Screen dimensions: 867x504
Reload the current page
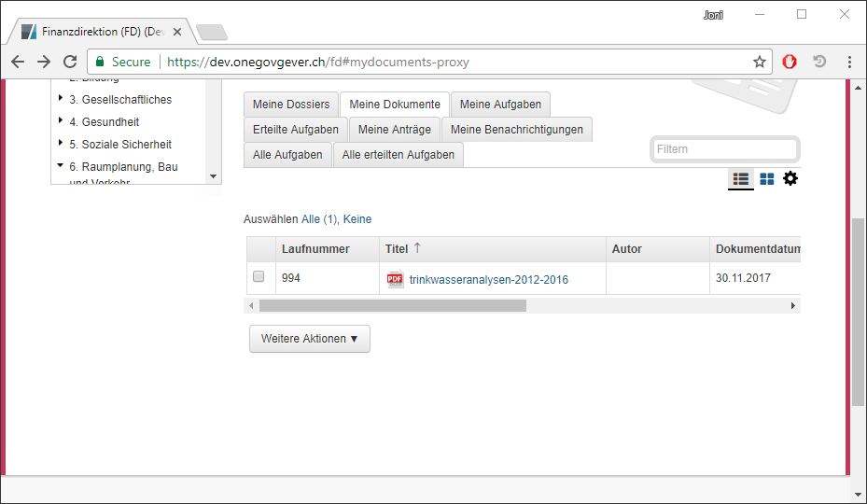pyautogui.click(x=70, y=62)
